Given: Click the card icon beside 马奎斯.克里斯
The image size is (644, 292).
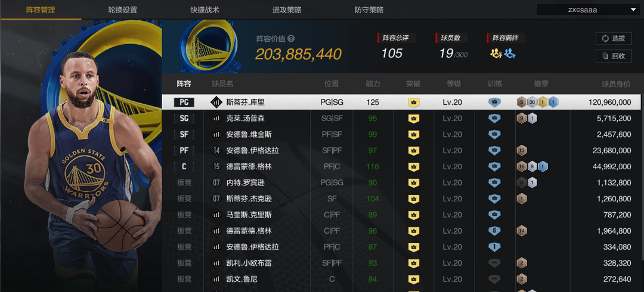Looking at the screenshot, I should pos(216,215).
